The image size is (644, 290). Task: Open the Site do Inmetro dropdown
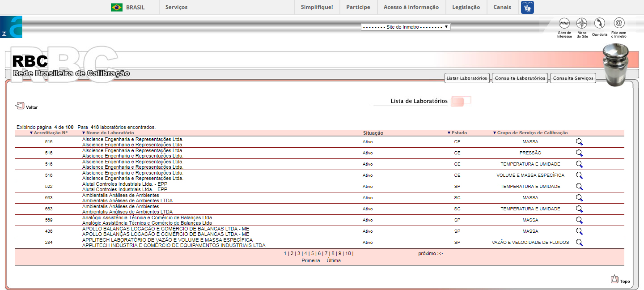pos(405,27)
